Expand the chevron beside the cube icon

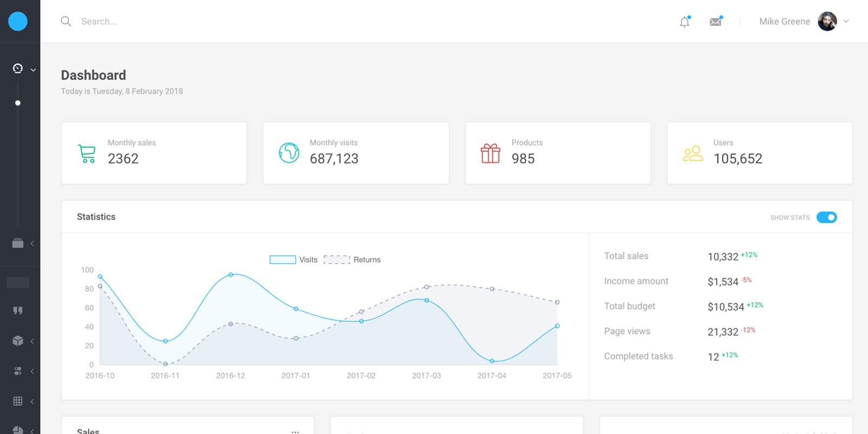pos(33,341)
